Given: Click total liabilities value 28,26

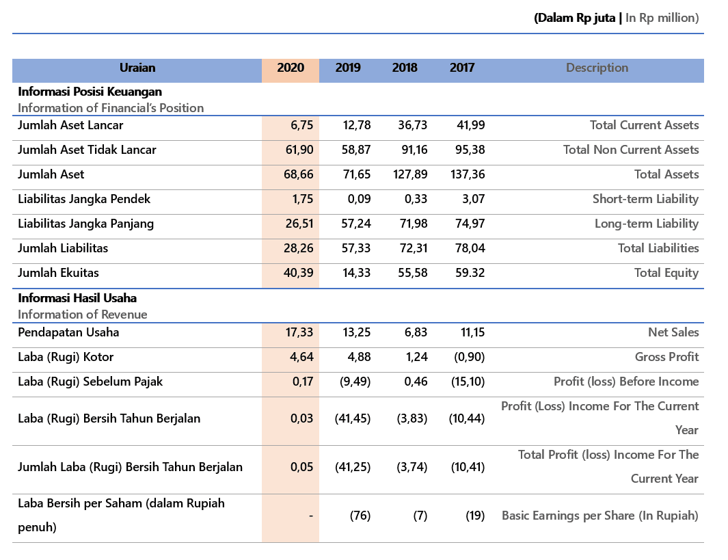Looking at the screenshot, I should click(299, 248).
